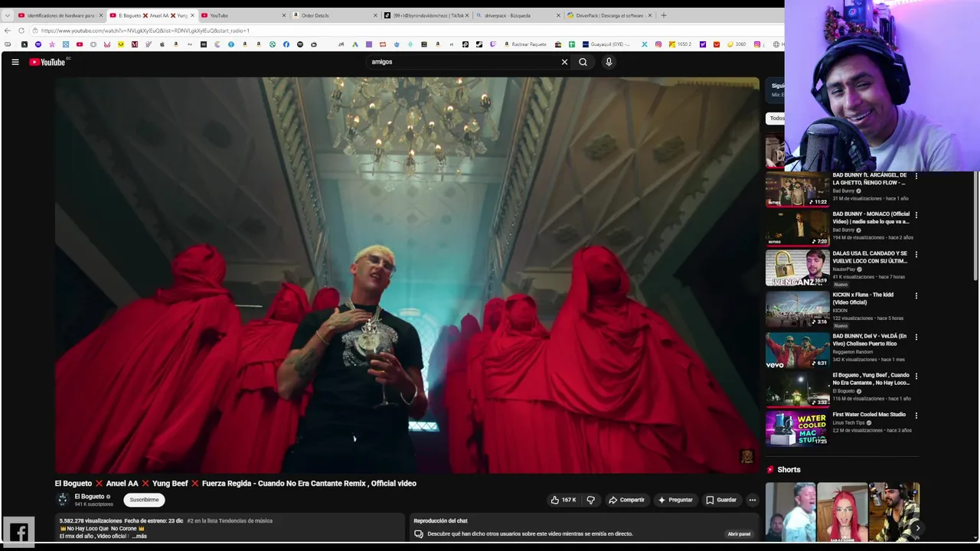The height and width of the screenshot is (551, 980).
Task: Close the driverpack - Búsqueda tab
Action: [558, 15]
